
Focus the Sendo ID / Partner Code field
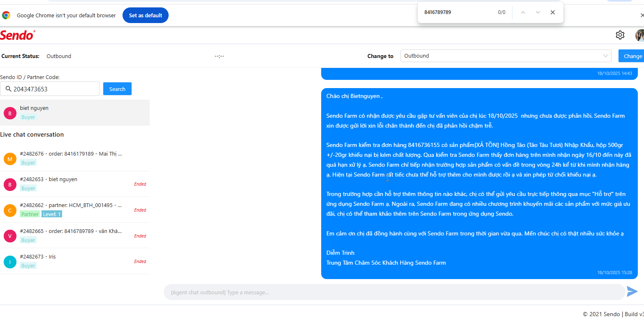[50, 89]
